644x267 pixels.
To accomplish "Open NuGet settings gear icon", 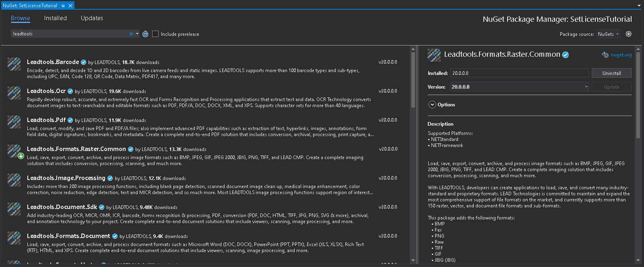I will pyautogui.click(x=628, y=34).
